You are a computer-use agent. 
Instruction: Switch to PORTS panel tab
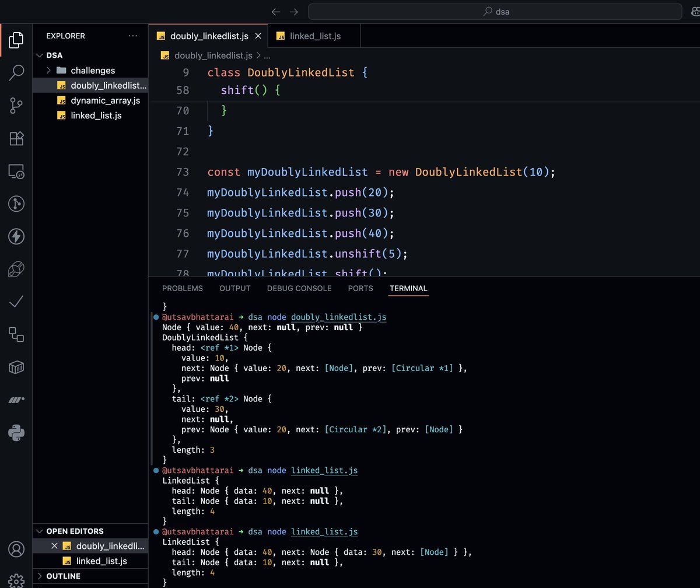point(360,288)
